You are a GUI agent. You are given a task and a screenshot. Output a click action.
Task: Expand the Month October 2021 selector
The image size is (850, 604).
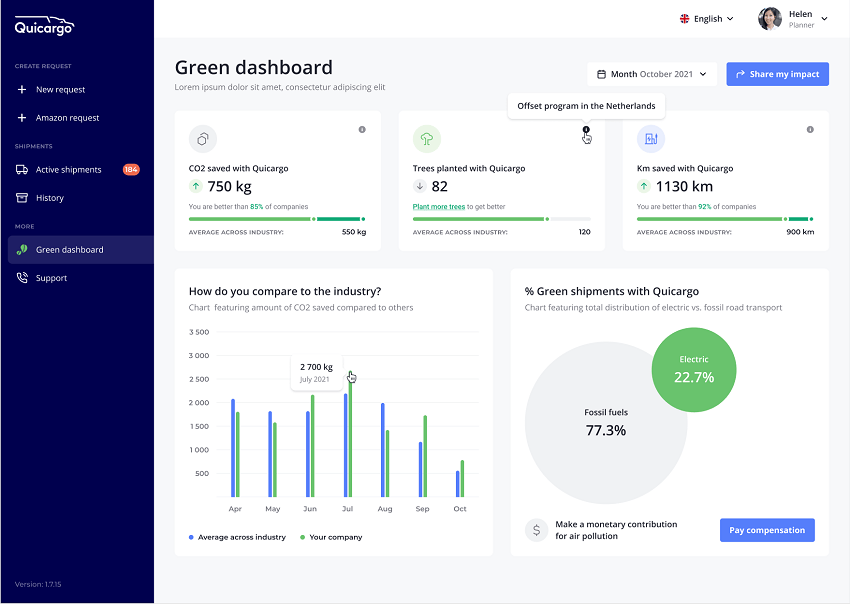pos(652,74)
